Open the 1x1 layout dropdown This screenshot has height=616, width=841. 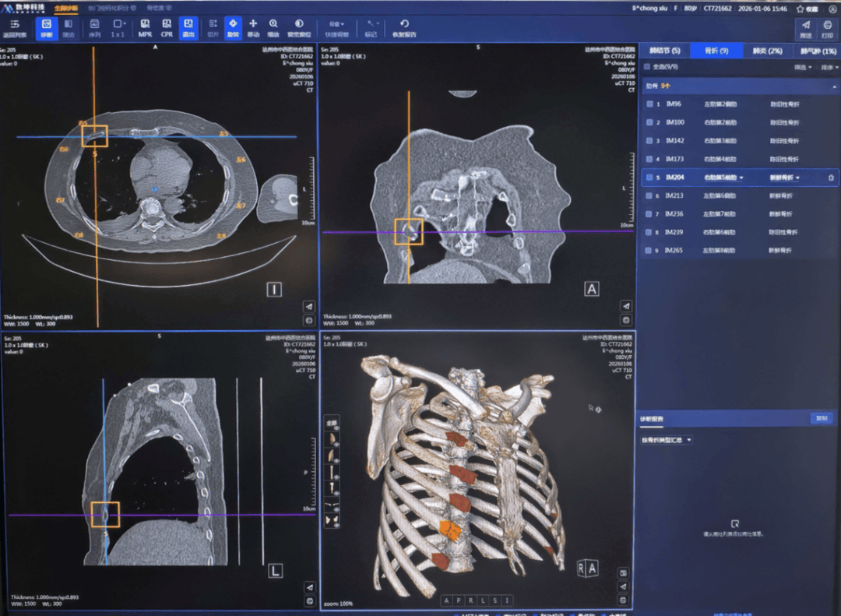118,28
